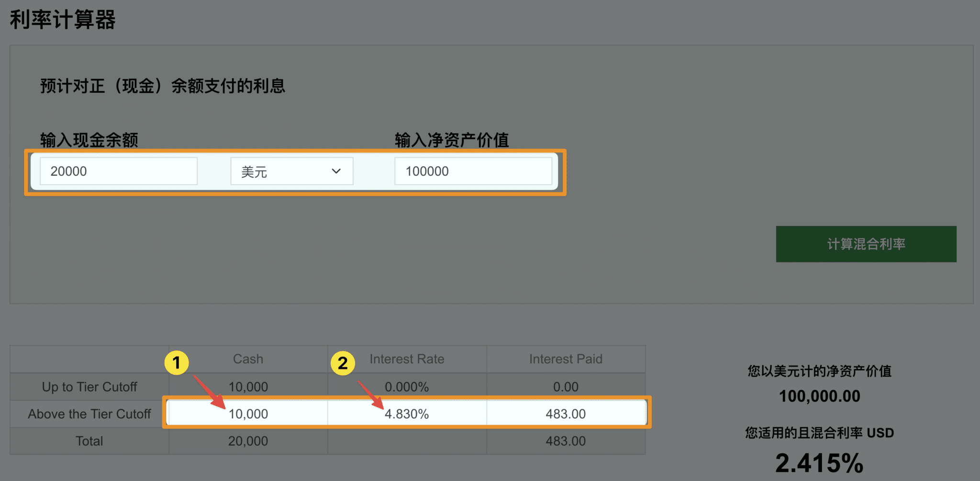Open the 美元 currency dropdown
Screen dimensions: 980x481
291,171
